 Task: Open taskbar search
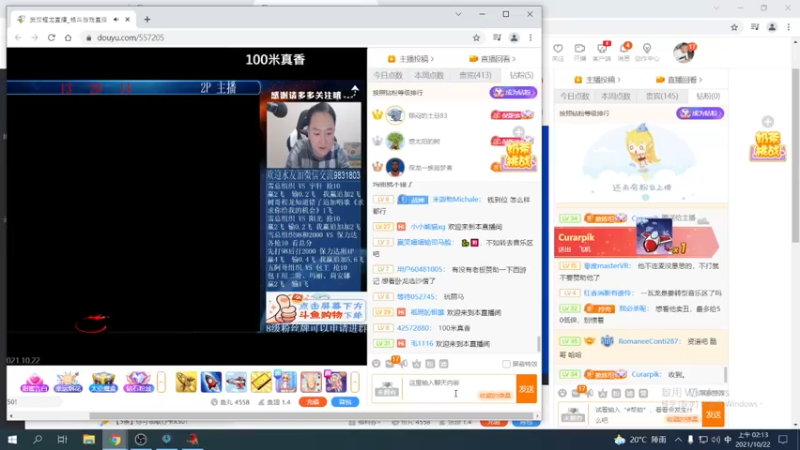point(37,439)
